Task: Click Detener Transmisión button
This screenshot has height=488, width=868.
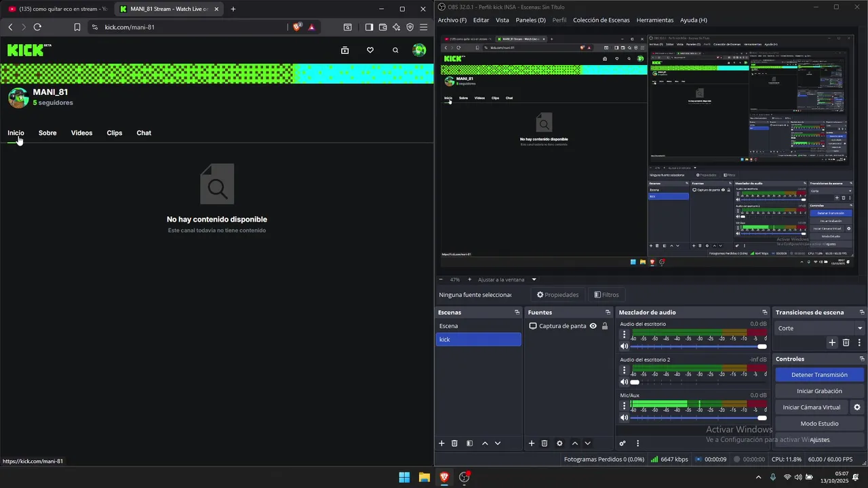Action: pos(819,375)
